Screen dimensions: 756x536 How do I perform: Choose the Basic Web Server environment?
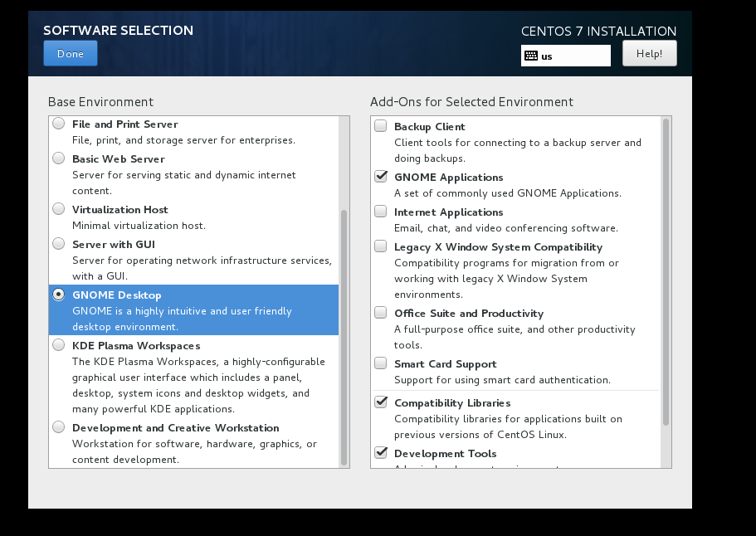coord(59,158)
